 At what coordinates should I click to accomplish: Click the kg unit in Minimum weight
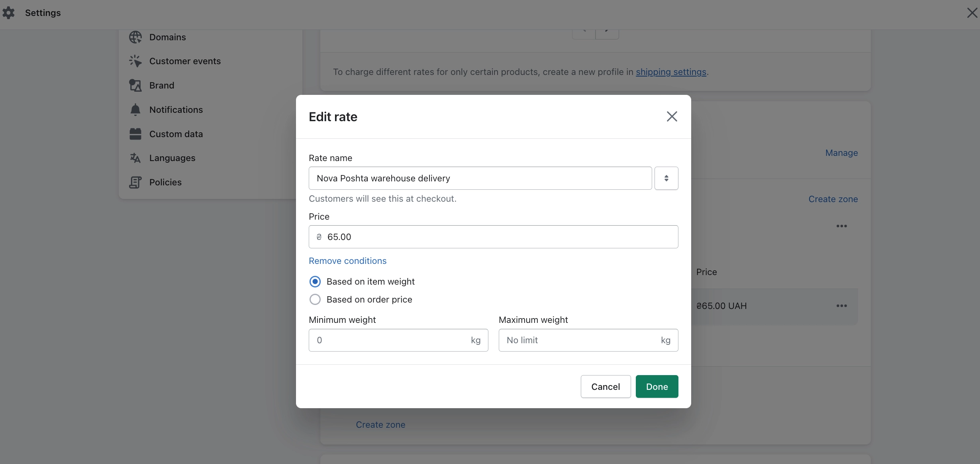click(x=476, y=340)
